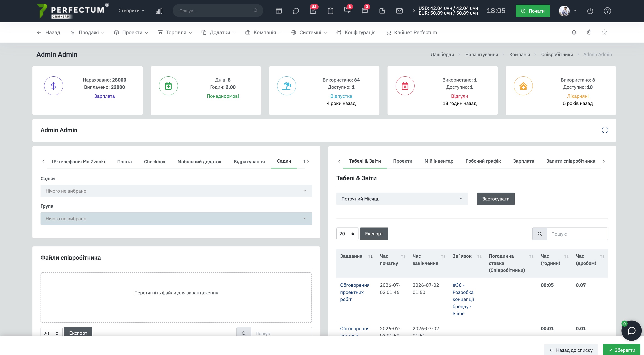Open the statistics bar chart icon

(159, 11)
